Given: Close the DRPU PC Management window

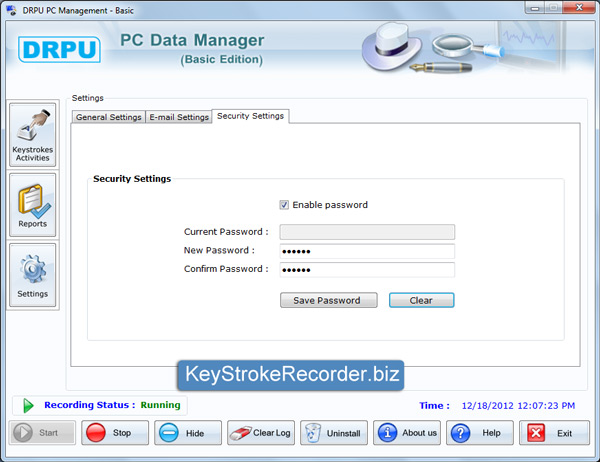Looking at the screenshot, I should (579, 8).
